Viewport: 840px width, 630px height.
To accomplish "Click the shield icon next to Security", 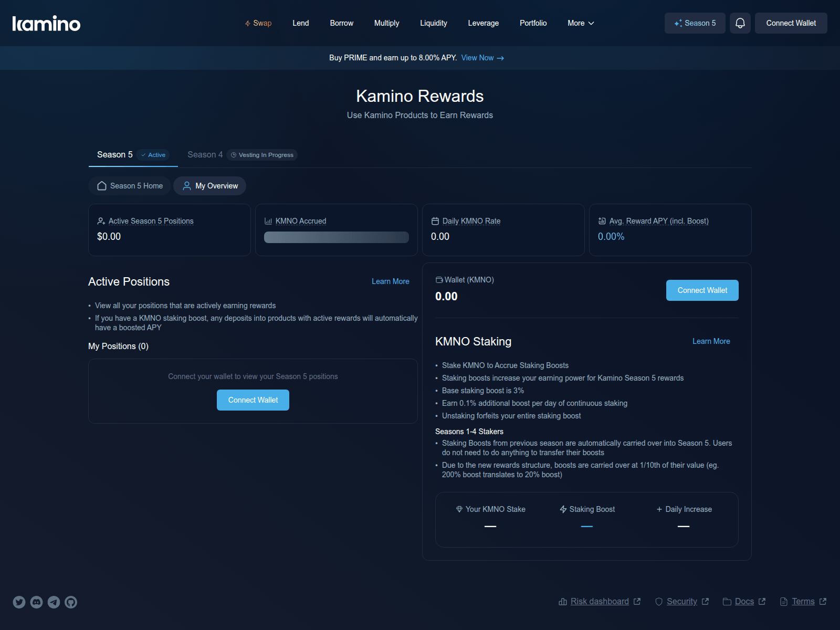I will [659, 601].
